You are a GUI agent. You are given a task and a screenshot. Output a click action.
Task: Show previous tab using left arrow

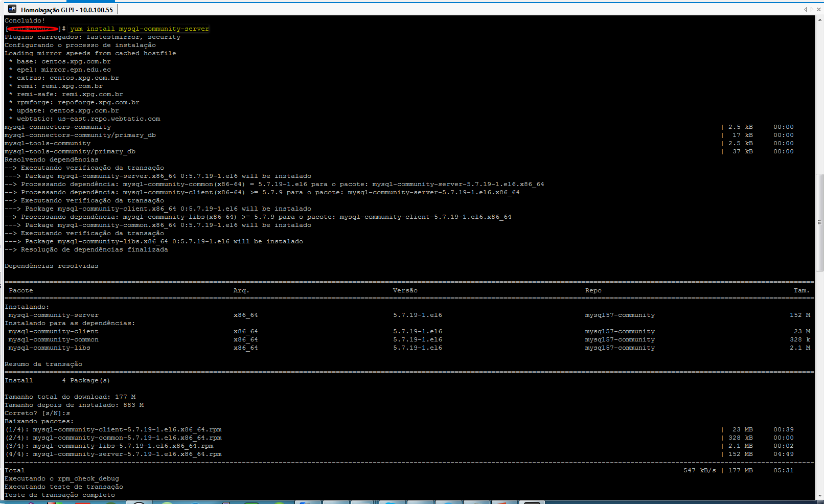click(x=805, y=9)
